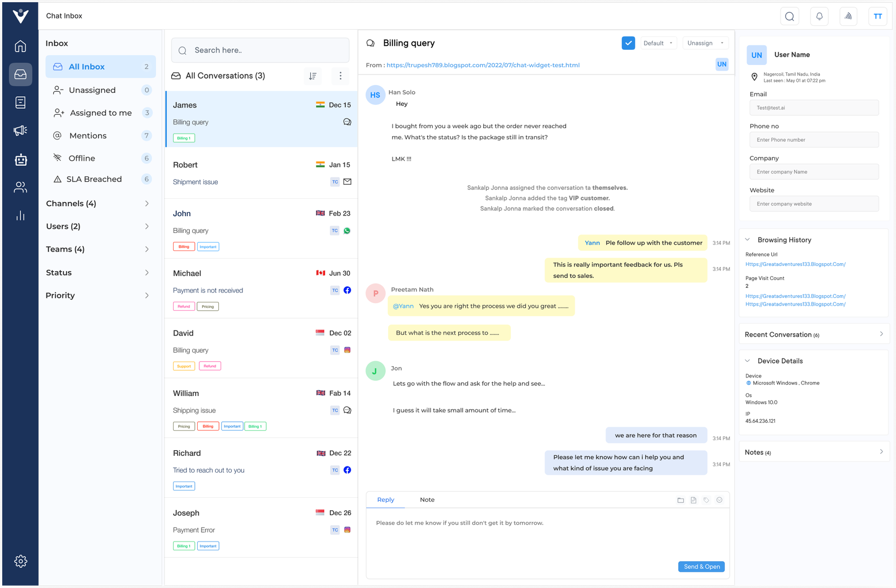Click the Phone no input field
896x588 pixels.
click(x=814, y=139)
